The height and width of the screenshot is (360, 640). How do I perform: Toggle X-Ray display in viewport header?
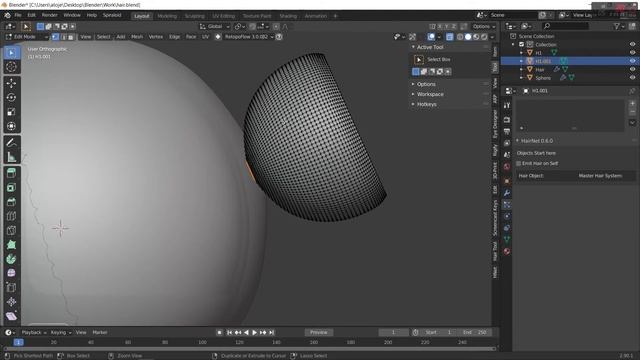pos(449,37)
